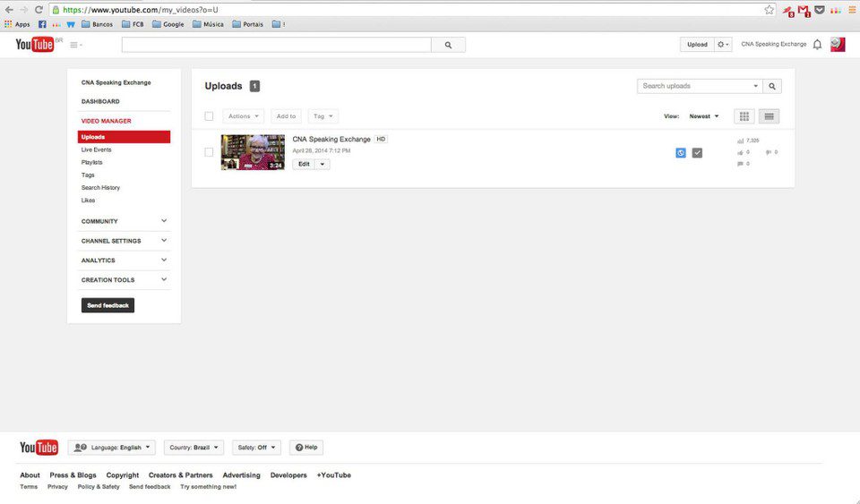860x504 pixels.
Task: Reload the page with the refresh button
Action: (39, 10)
